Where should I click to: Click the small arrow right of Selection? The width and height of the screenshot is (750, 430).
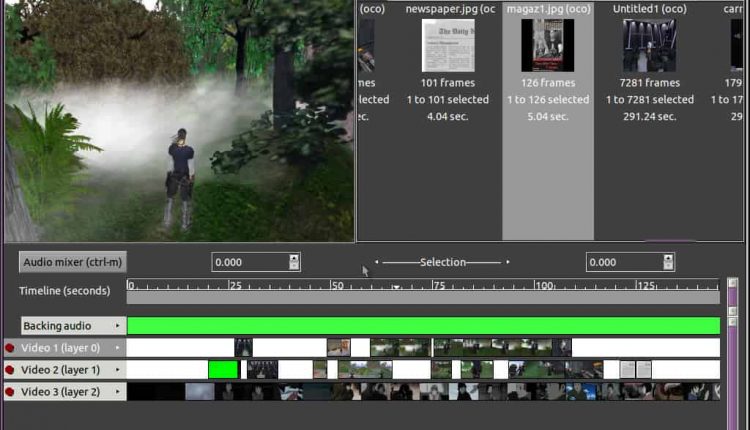click(507, 262)
